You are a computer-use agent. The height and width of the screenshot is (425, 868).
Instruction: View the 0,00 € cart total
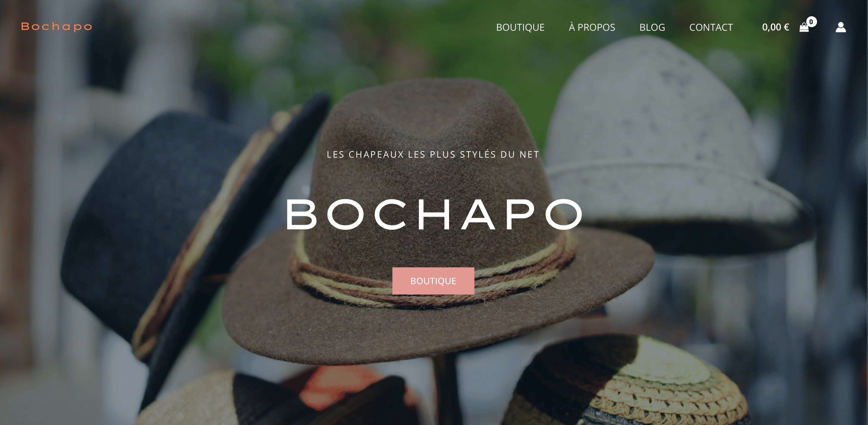tap(775, 27)
